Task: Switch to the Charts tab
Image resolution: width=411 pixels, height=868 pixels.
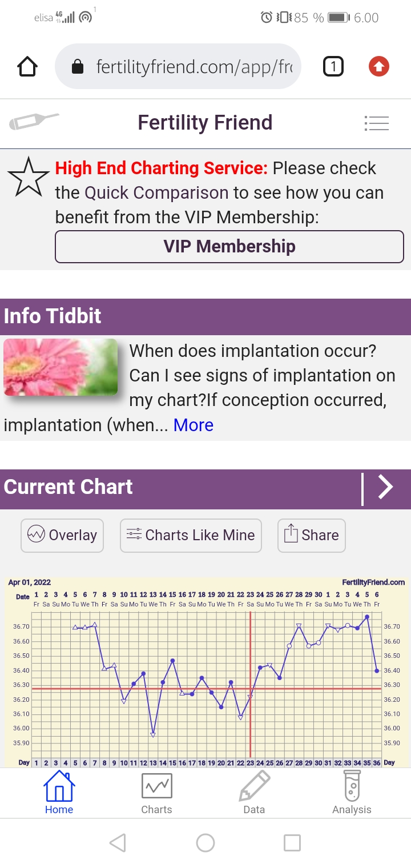Action: (156, 793)
